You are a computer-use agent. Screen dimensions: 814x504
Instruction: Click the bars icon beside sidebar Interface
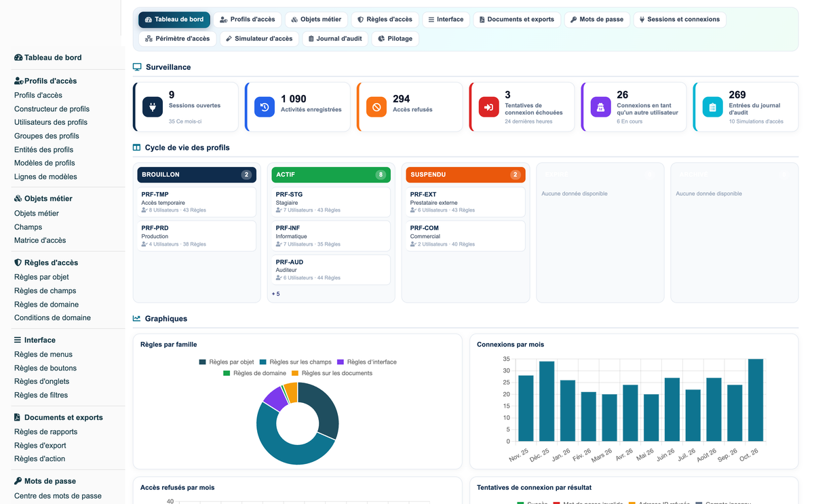tap(18, 340)
